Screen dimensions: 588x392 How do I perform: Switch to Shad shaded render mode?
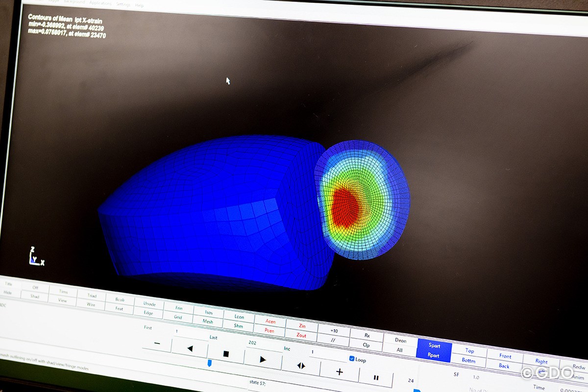tap(34, 296)
